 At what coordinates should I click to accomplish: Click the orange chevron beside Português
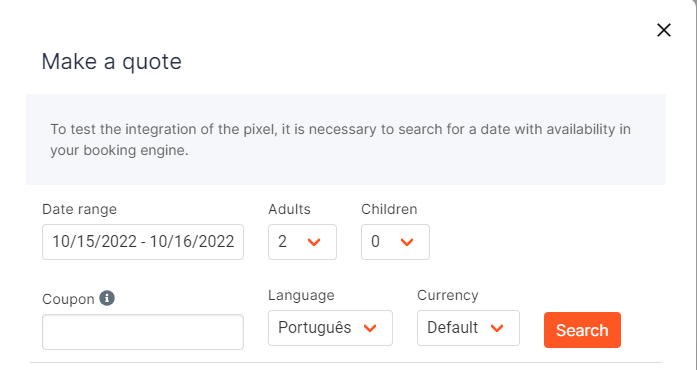click(x=370, y=328)
